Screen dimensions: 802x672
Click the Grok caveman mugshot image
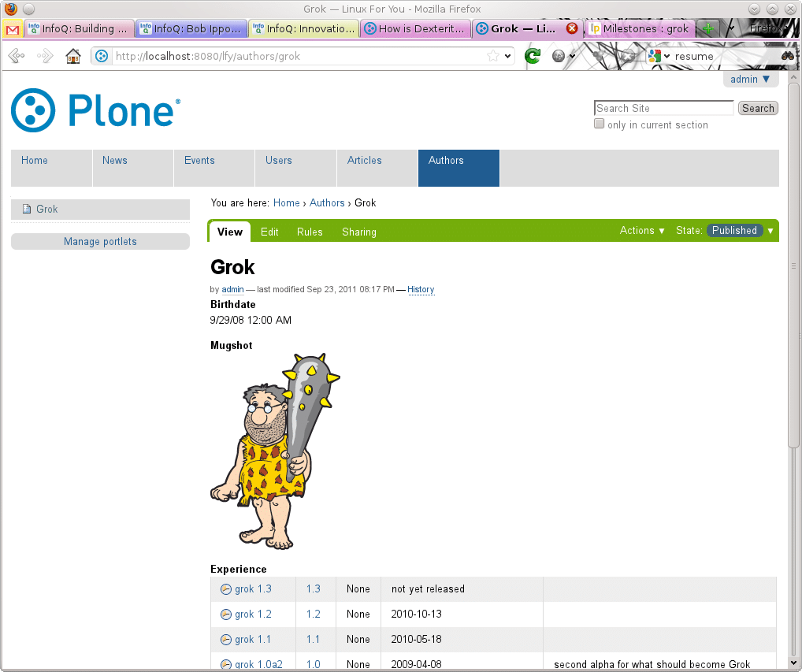click(x=276, y=451)
